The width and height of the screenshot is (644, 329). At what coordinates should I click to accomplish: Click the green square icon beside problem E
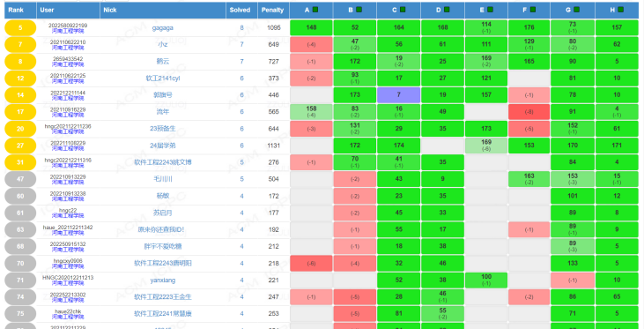(490, 10)
